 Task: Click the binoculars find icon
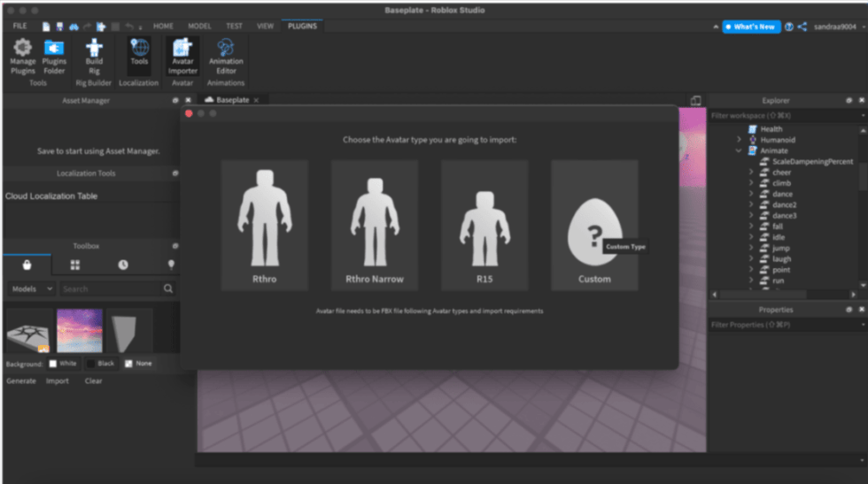coord(74,27)
